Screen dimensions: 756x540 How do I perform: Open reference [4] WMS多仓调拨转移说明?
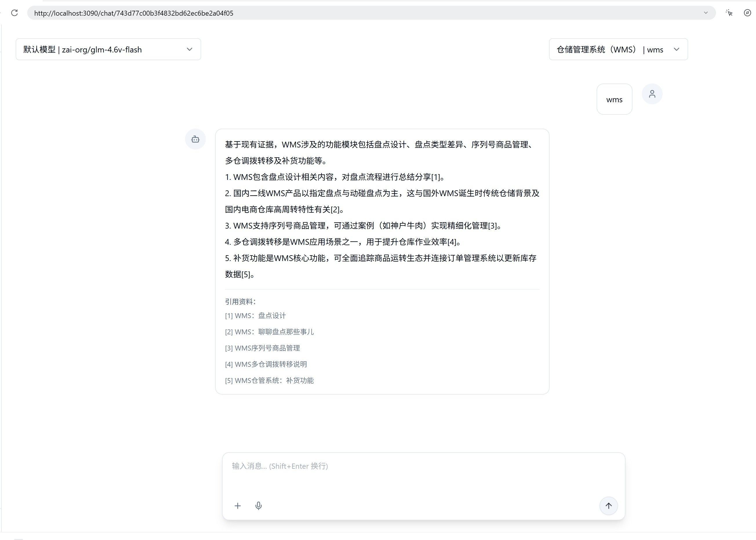pos(266,364)
